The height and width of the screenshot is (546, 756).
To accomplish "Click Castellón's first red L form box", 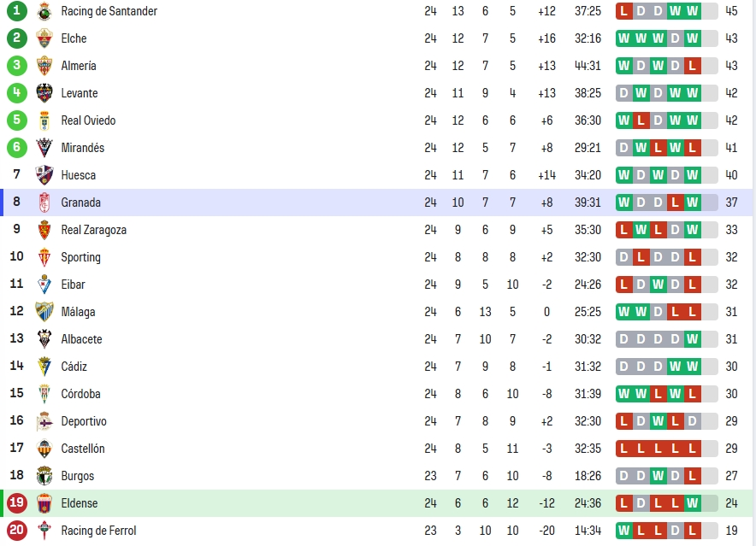I will (x=624, y=449).
